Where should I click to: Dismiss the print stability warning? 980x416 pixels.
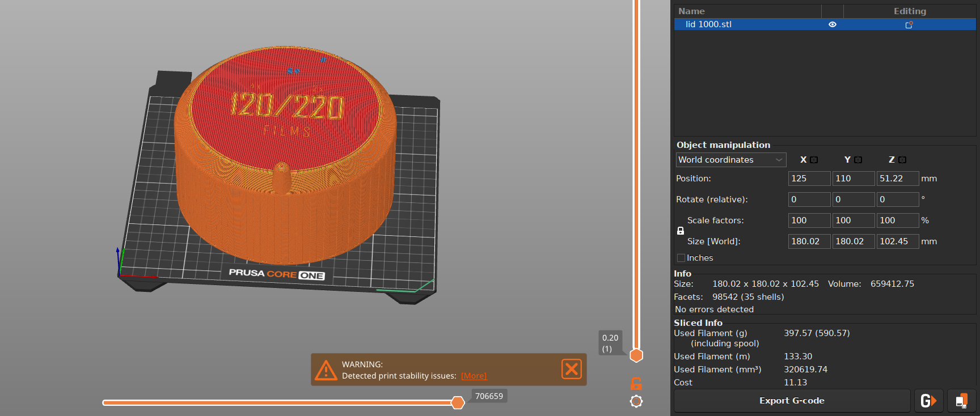pos(571,369)
